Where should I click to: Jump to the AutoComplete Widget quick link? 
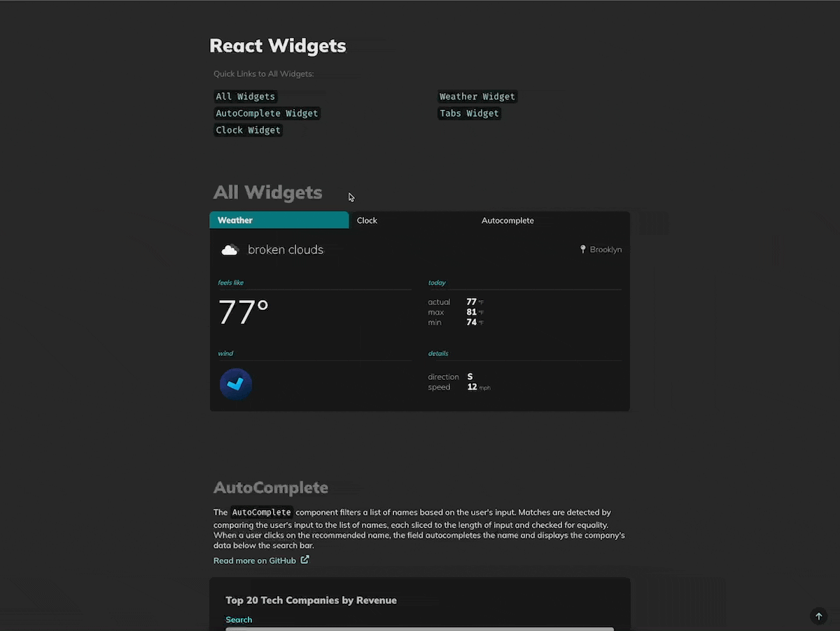tap(267, 113)
